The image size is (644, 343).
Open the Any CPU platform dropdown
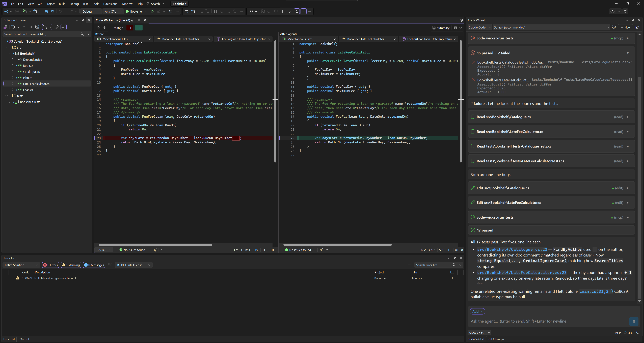[113, 11]
